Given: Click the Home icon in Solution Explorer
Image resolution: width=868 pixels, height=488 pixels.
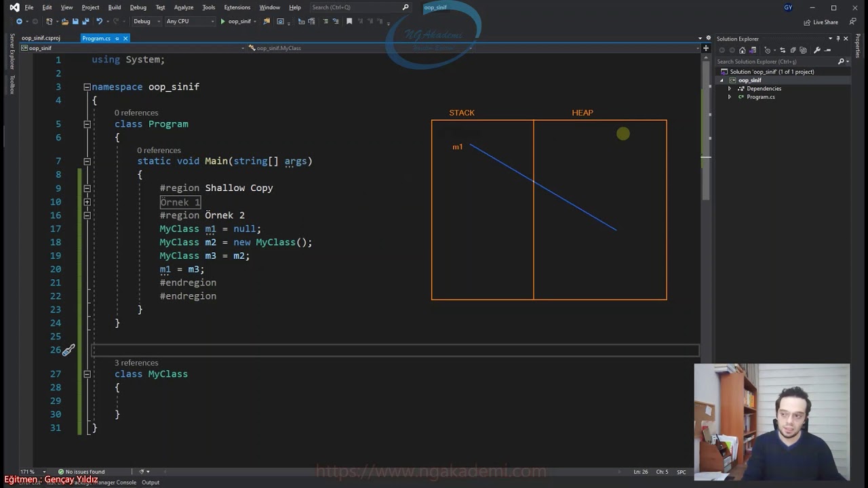Looking at the screenshot, I should (x=743, y=50).
